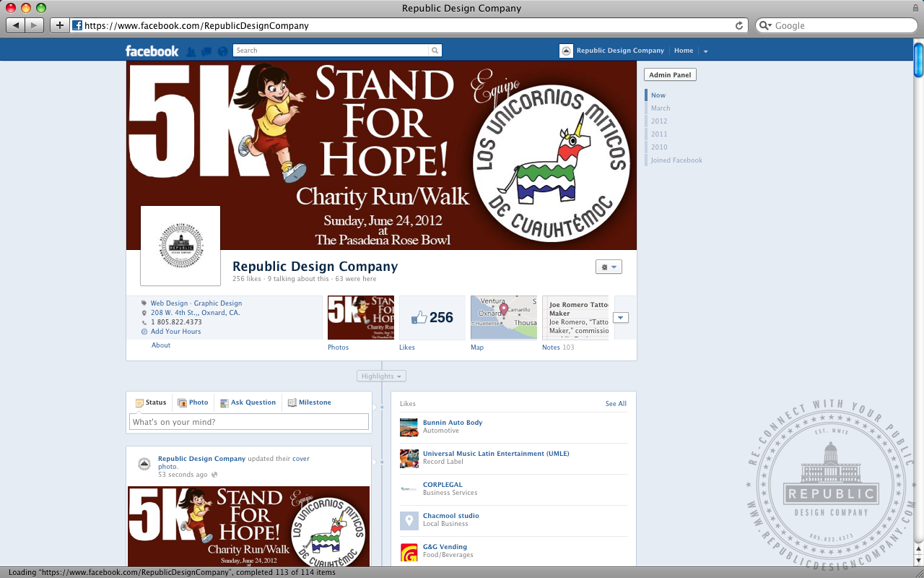Screen dimensions: 924x578
Task: Click the G&G Vending logo icon
Action: coord(409,552)
